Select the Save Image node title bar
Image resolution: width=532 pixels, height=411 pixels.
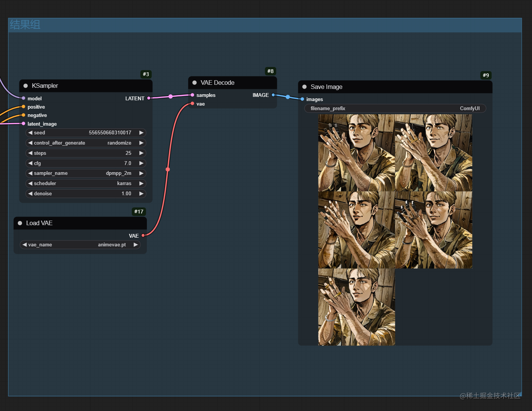coord(395,87)
